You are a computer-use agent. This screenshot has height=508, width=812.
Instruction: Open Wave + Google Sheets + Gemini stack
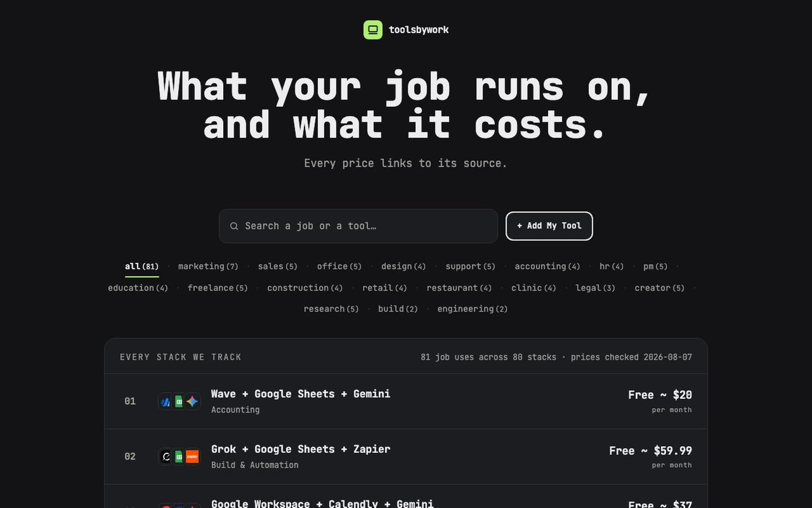(x=406, y=401)
